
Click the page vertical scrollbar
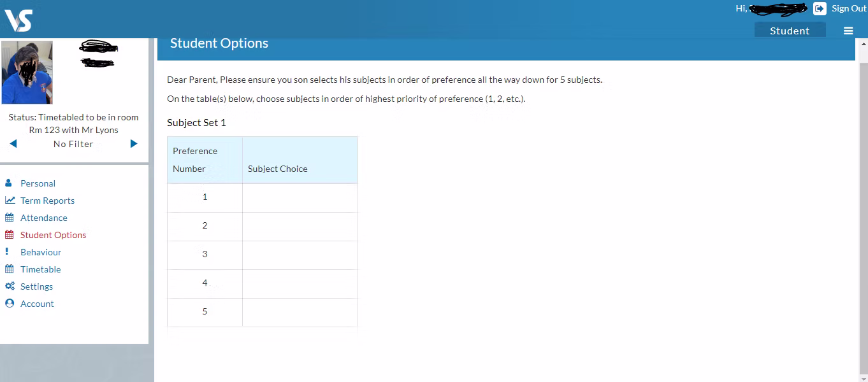pyautogui.click(x=864, y=210)
